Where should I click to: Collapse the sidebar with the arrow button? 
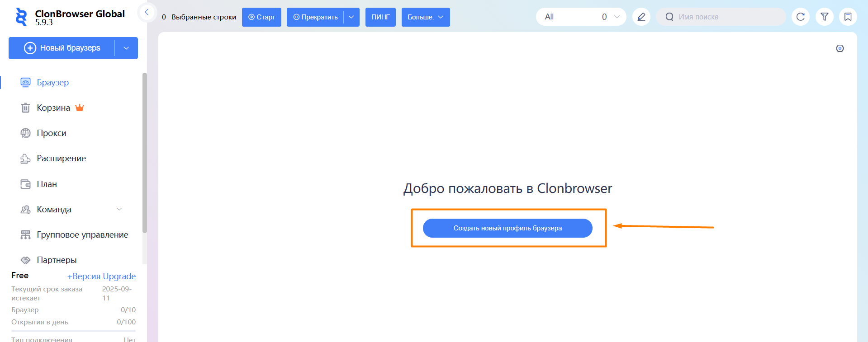(x=147, y=12)
